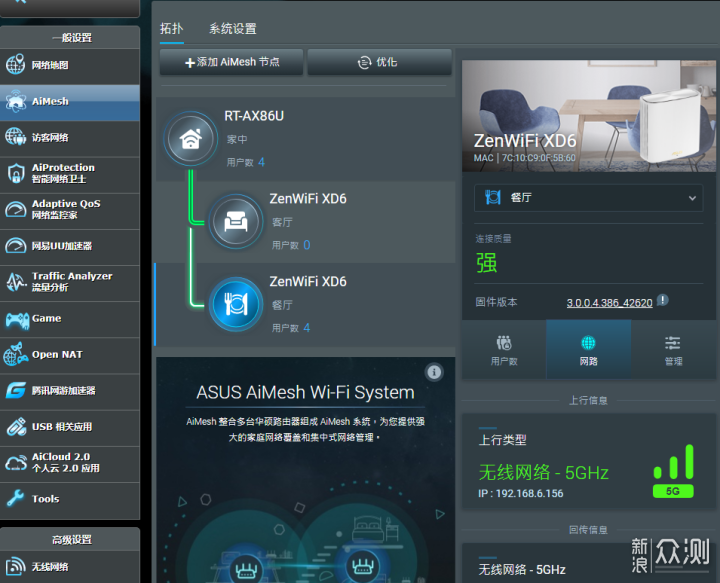Open the USB 相关应用 icon
720x583 pixels.
[x=16, y=427]
